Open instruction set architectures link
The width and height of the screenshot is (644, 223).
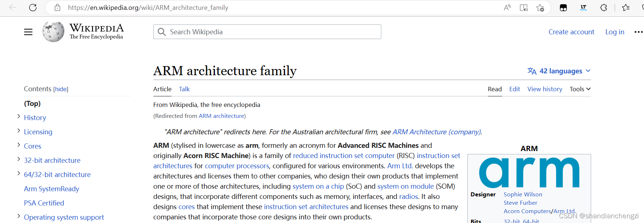point(306,207)
